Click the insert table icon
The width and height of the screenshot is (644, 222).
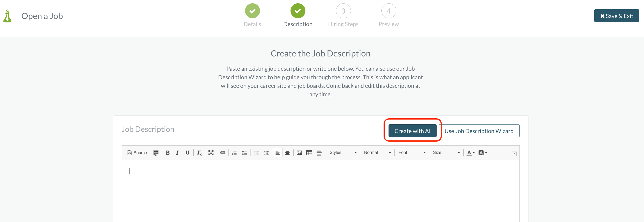[309, 152]
